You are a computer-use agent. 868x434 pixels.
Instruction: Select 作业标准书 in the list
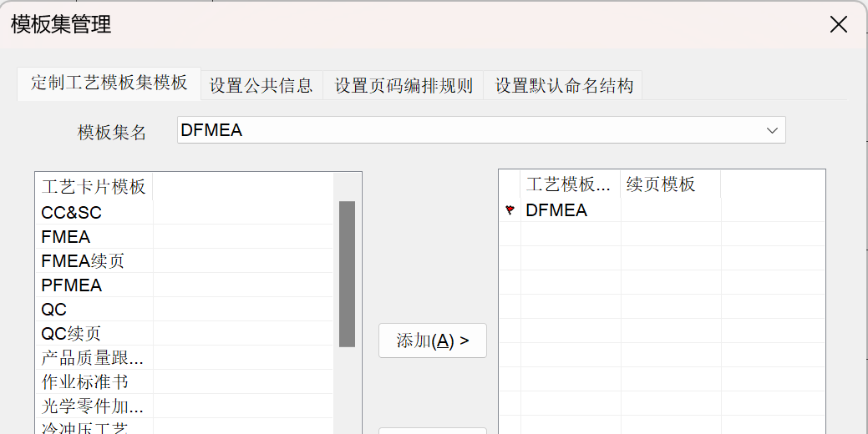click(185, 382)
